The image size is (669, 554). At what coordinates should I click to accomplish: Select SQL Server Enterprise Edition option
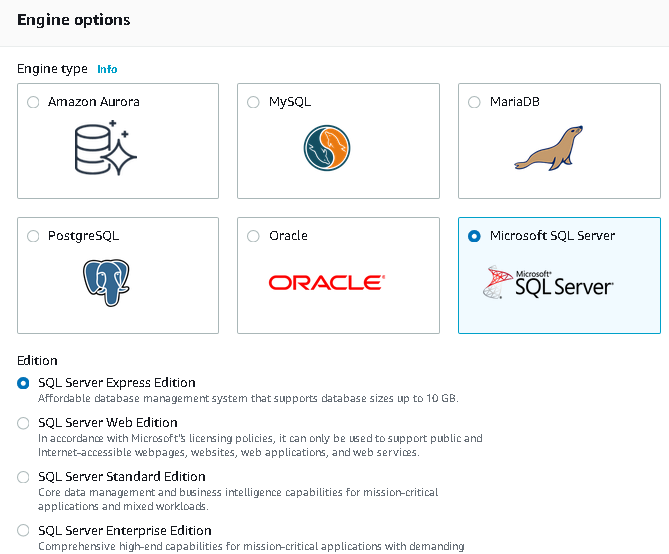click(x=24, y=531)
